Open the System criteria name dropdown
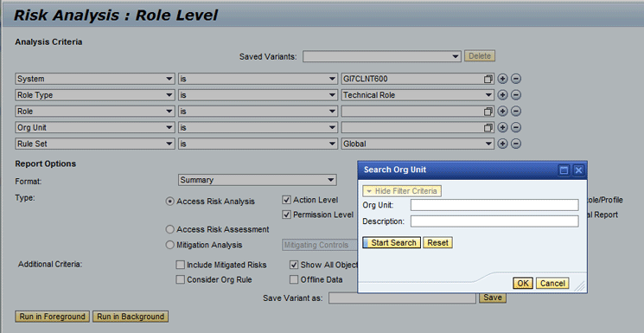The width and height of the screenshot is (644, 333). [169, 79]
